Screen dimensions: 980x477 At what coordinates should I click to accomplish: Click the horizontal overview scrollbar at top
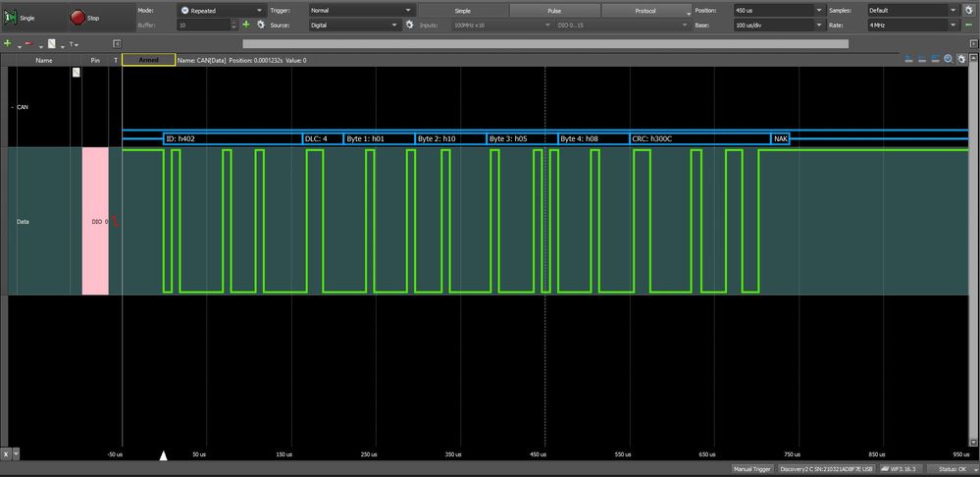tap(545, 44)
